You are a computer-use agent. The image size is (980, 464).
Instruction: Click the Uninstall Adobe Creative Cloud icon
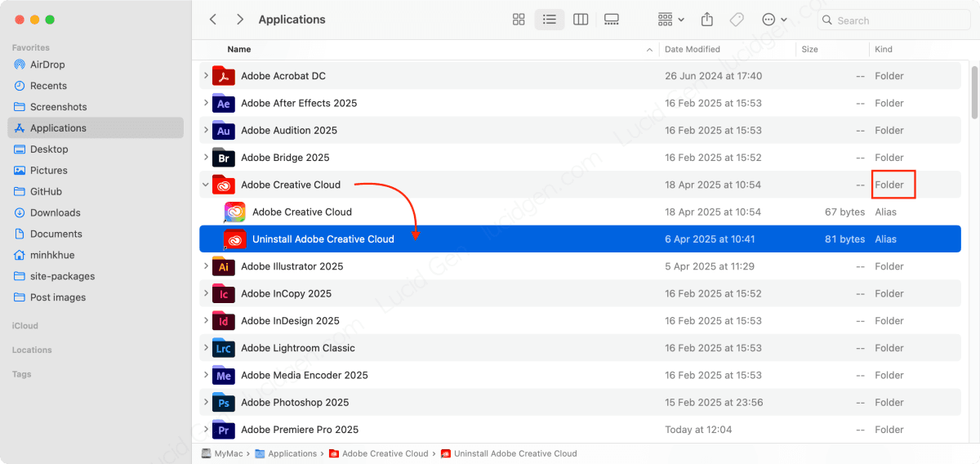coord(235,239)
